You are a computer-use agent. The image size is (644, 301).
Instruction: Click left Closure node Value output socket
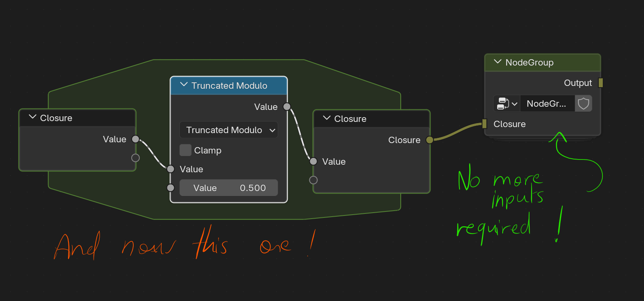pos(136,139)
